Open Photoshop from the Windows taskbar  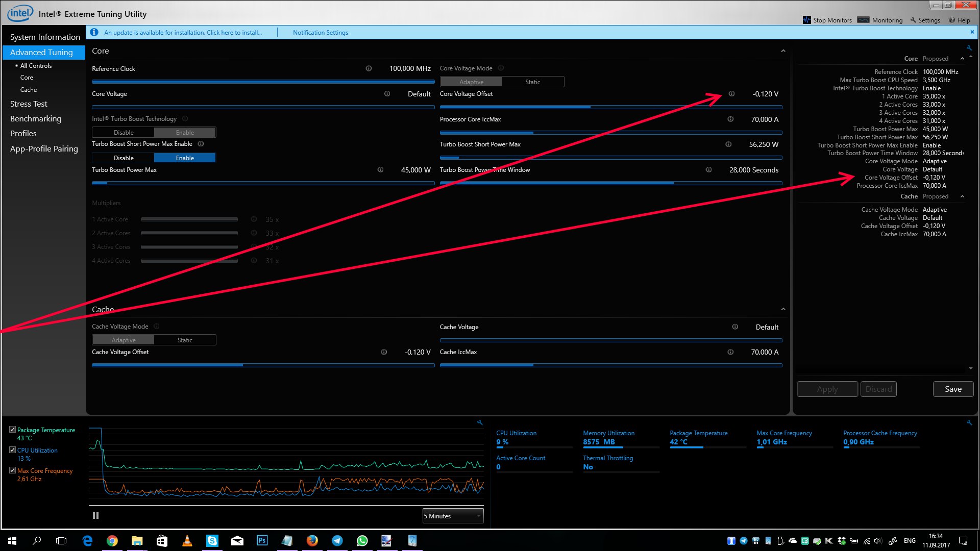(x=262, y=540)
